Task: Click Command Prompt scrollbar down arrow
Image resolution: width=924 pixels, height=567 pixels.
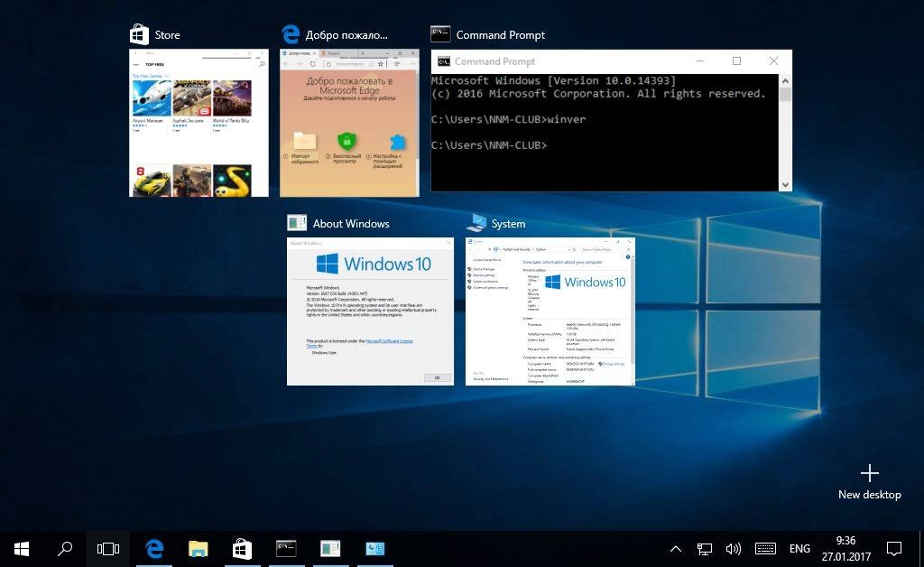Action: tap(785, 185)
